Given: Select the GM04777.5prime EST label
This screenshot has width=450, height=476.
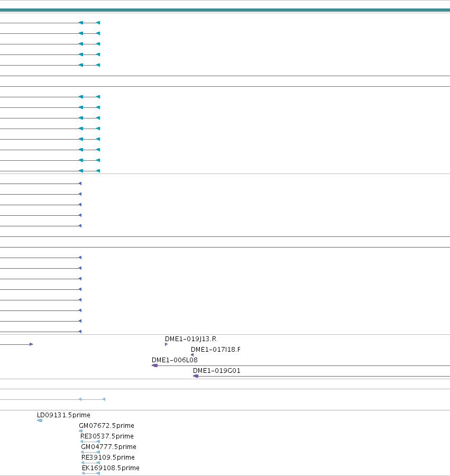Looking at the screenshot, I should [108, 447].
